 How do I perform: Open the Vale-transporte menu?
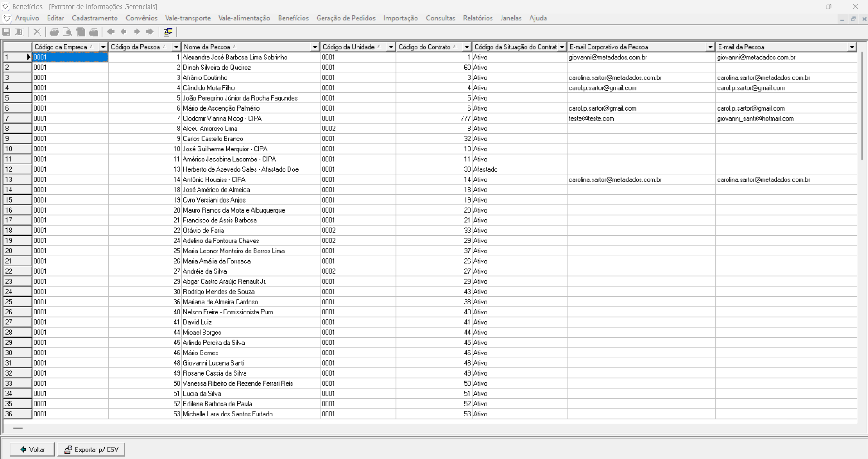pos(188,19)
